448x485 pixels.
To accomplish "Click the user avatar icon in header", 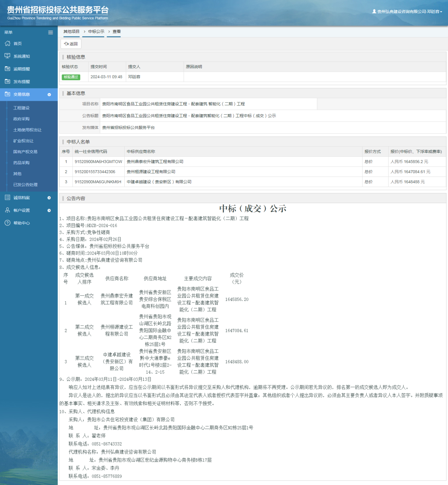I will point(374,12).
